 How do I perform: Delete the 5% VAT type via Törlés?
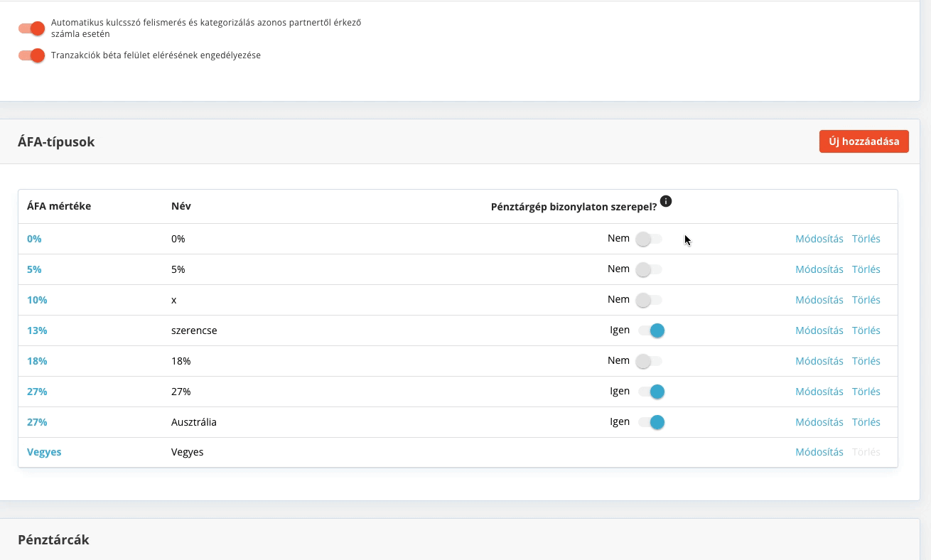click(x=866, y=269)
